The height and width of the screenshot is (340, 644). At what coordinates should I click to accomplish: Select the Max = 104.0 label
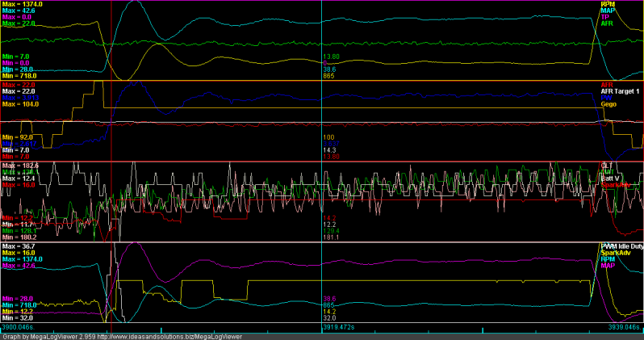[x=20, y=104]
